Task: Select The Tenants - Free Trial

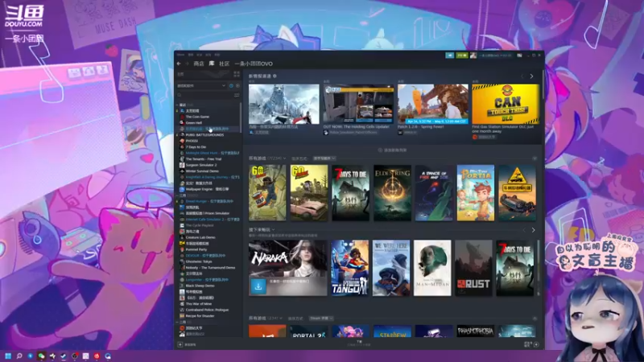Action: [x=204, y=158]
